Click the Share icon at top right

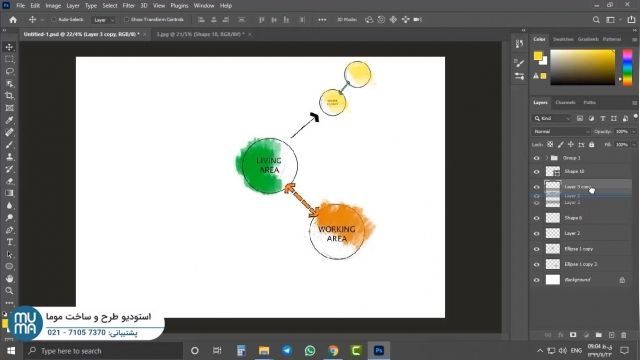631,20
